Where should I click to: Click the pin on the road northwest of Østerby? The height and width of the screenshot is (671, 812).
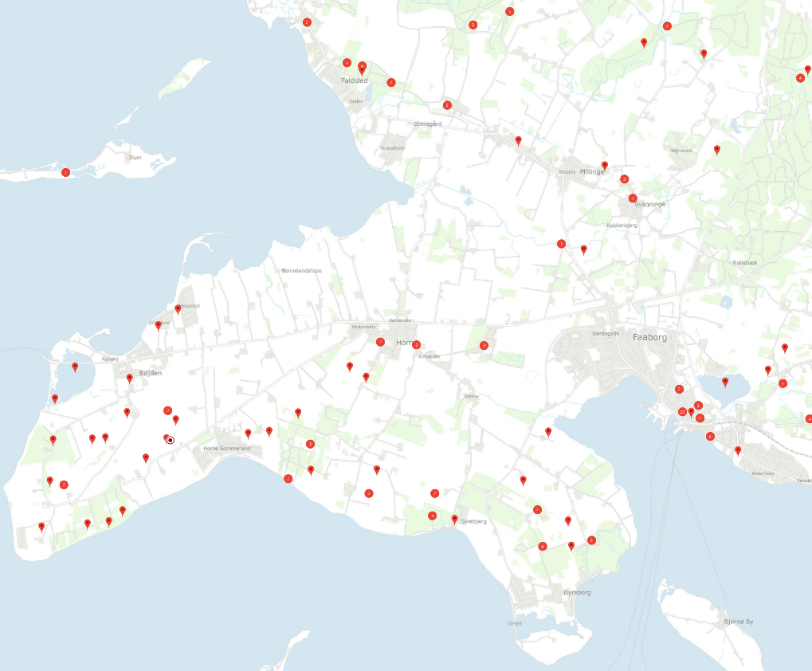point(519,140)
